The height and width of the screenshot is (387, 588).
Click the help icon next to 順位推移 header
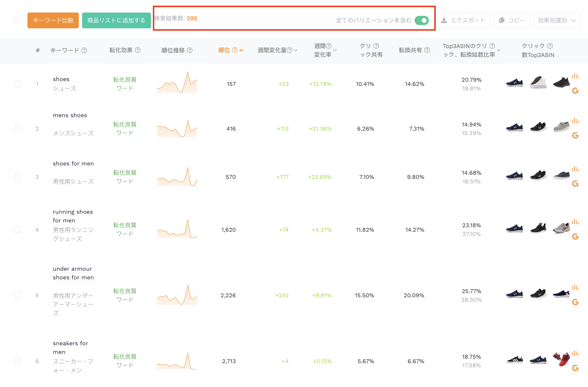(x=190, y=50)
